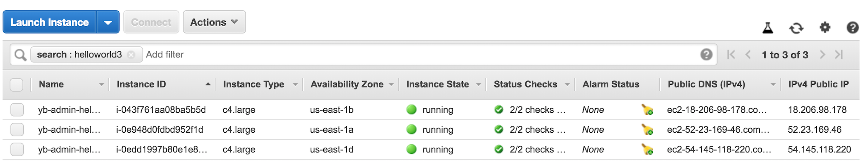Click the Launch Instance button
868x165 pixels.
pos(50,22)
